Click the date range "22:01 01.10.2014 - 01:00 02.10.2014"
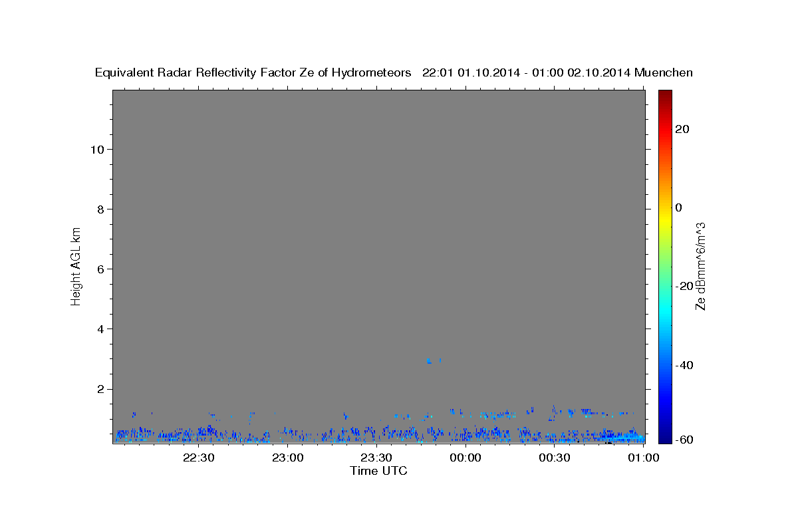The image size is (798, 532). [527, 72]
